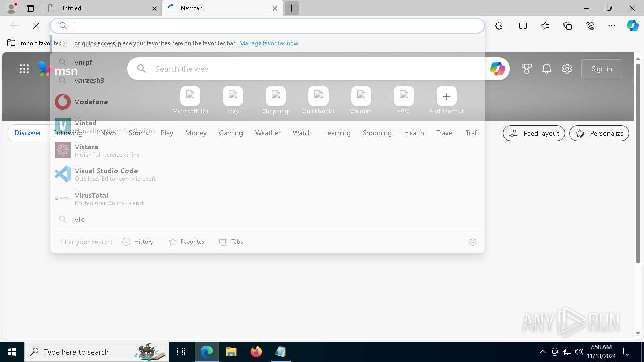Open the Favorites star menu
The image size is (644, 362).
tap(545, 26)
